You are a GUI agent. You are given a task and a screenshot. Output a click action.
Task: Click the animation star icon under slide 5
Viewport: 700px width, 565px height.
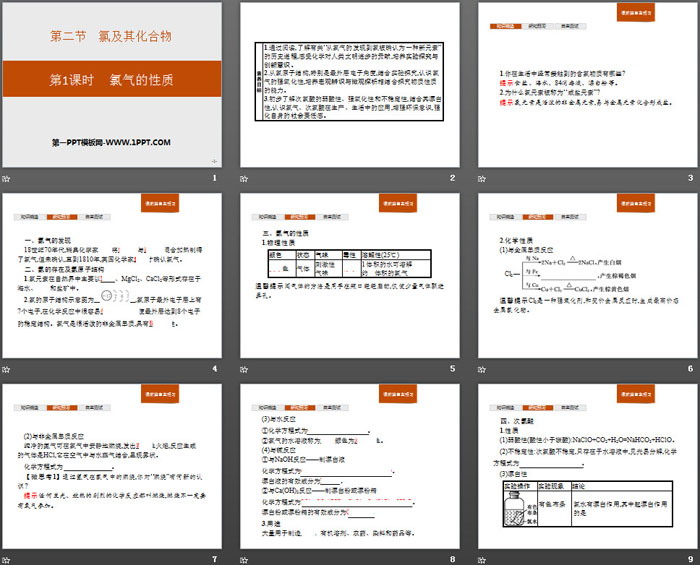tap(245, 368)
